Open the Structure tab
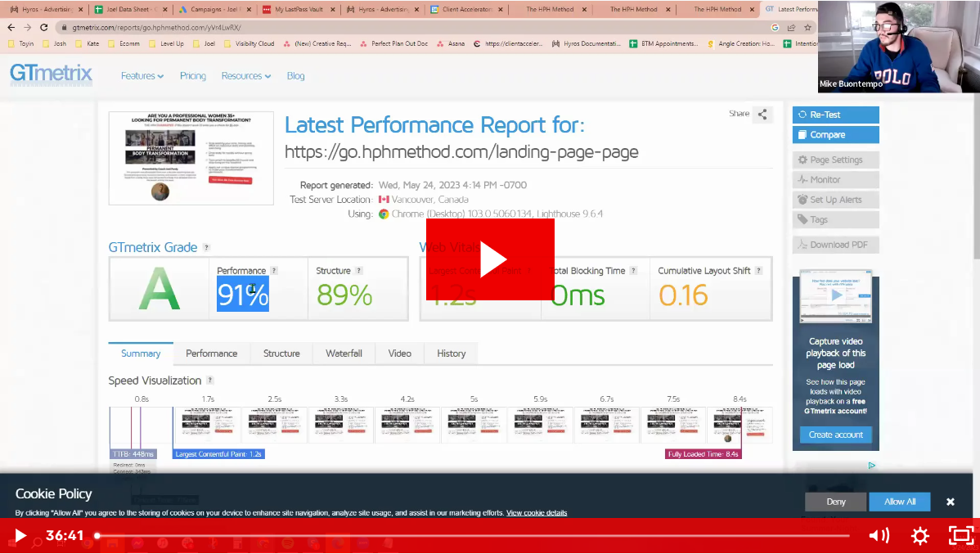The width and height of the screenshot is (980, 554). 281,354
